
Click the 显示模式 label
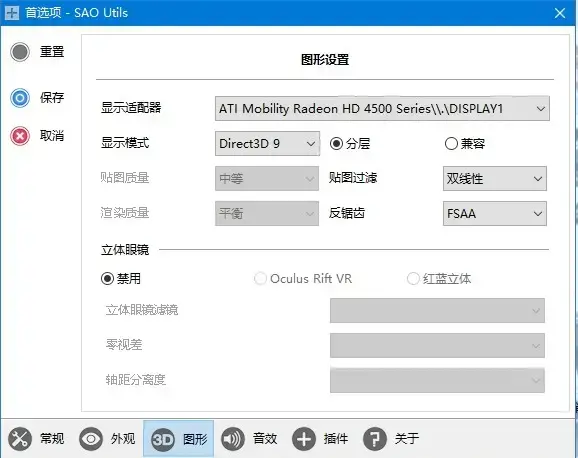(x=125, y=143)
